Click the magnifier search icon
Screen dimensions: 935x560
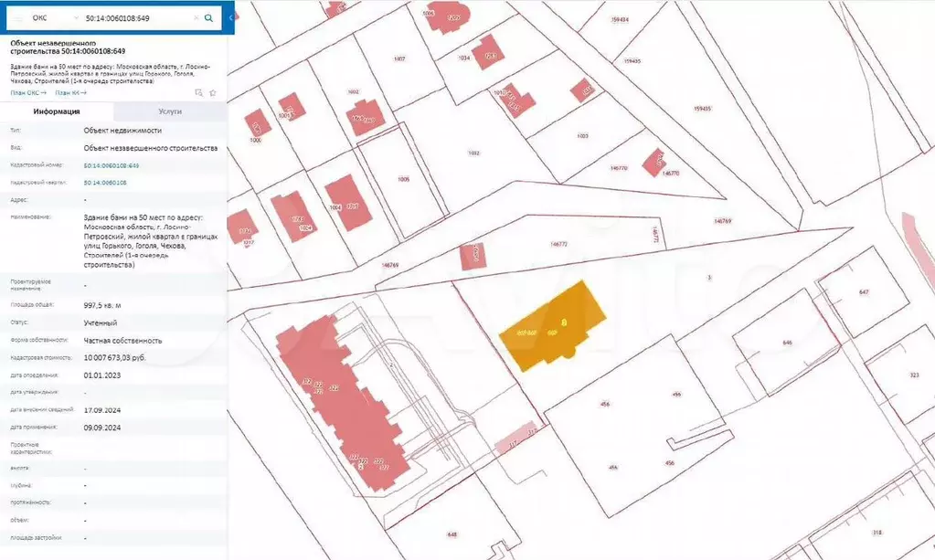208,18
